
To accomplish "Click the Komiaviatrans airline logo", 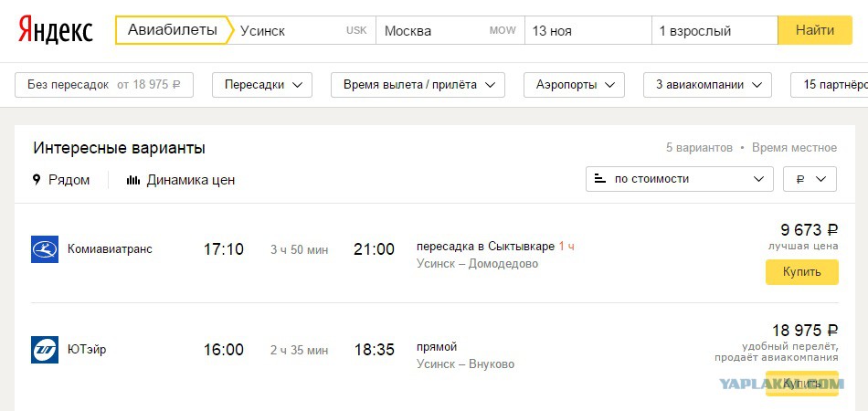I will 45,249.
